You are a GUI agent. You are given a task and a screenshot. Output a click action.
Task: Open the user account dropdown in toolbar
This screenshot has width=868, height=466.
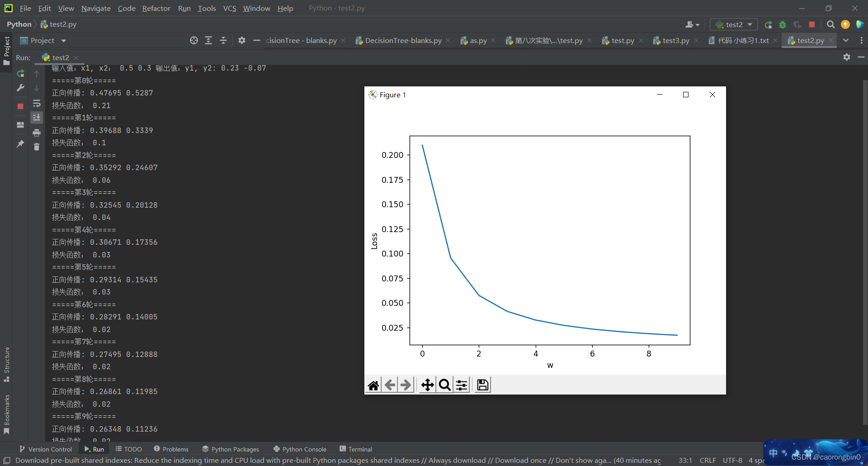click(x=692, y=24)
